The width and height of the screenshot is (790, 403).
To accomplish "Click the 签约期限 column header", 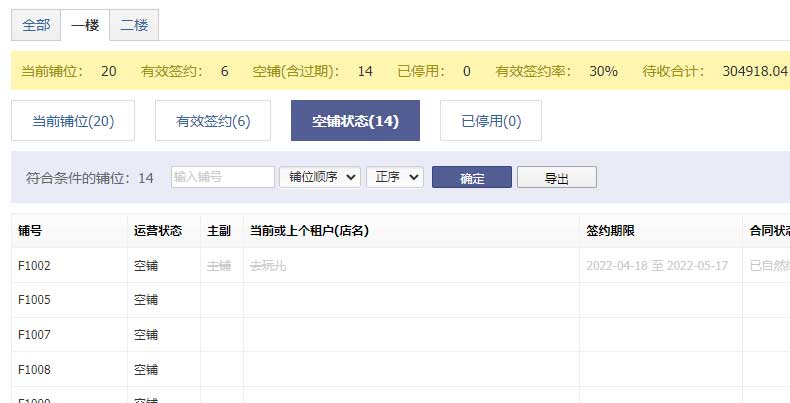I will 610,231.
